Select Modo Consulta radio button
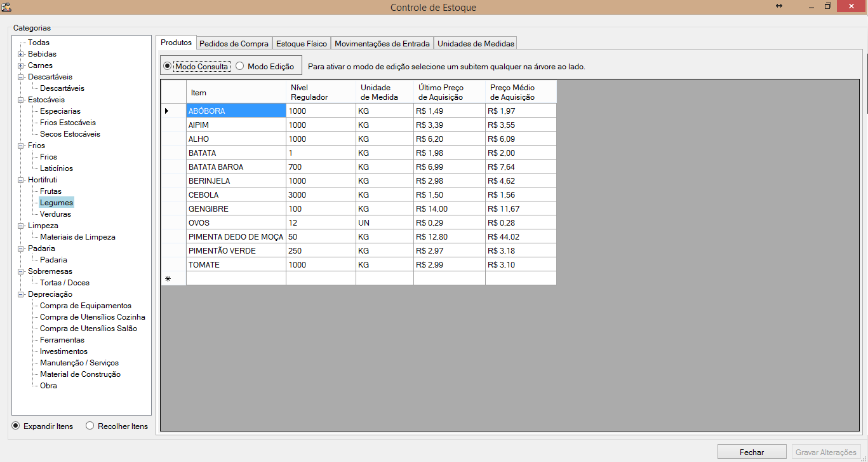 [x=168, y=66]
